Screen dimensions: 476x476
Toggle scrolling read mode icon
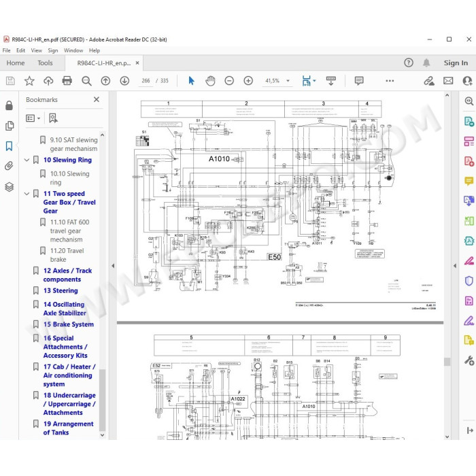(x=331, y=81)
